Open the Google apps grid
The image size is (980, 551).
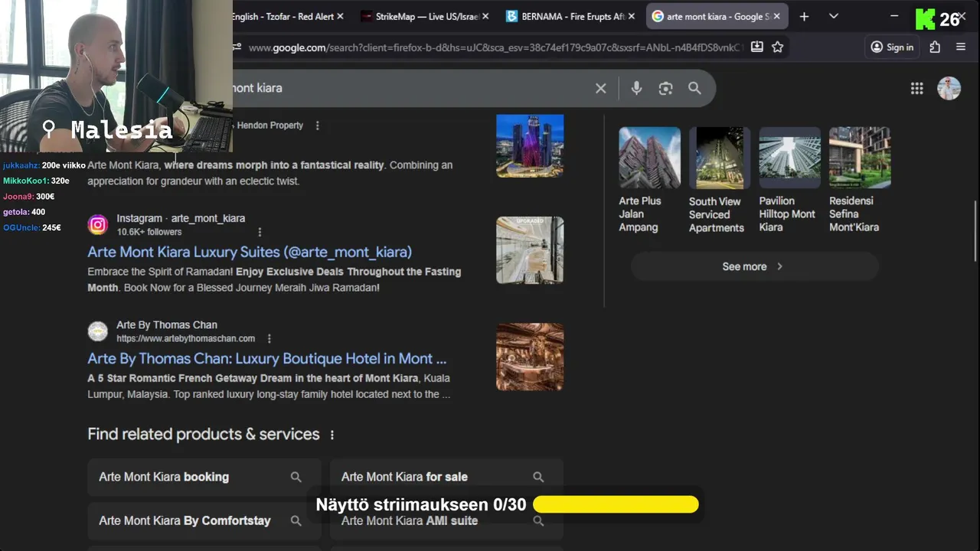click(916, 88)
